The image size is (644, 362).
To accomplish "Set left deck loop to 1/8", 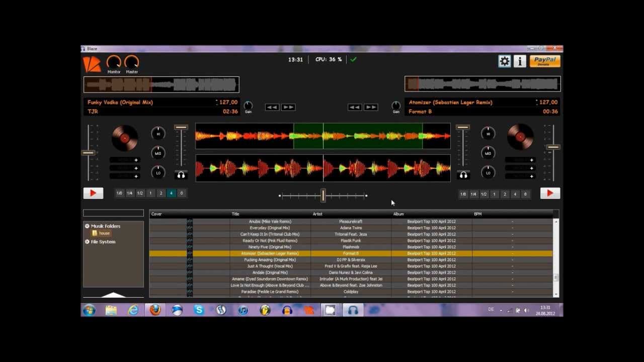I will point(119,193).
